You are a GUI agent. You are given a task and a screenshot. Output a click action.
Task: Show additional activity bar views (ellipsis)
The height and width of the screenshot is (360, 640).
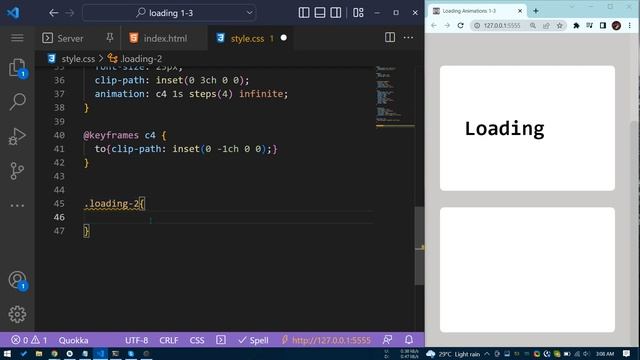click(x=17, y=205)
